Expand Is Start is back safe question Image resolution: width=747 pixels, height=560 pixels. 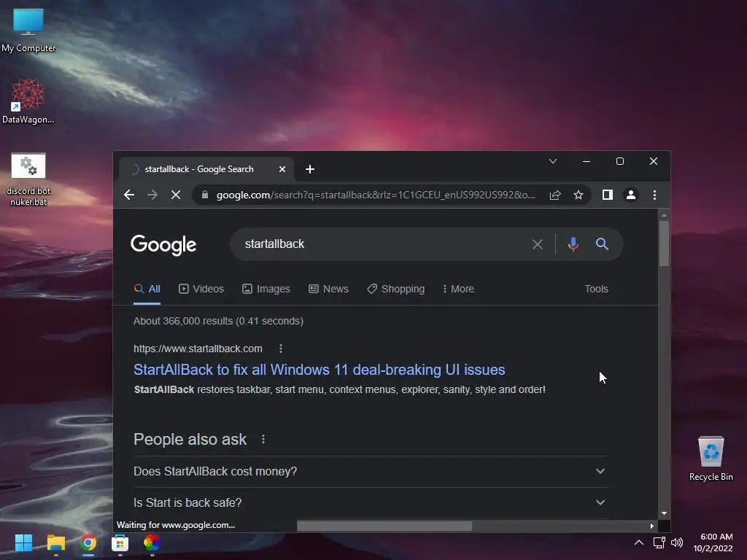click(371, 503)
